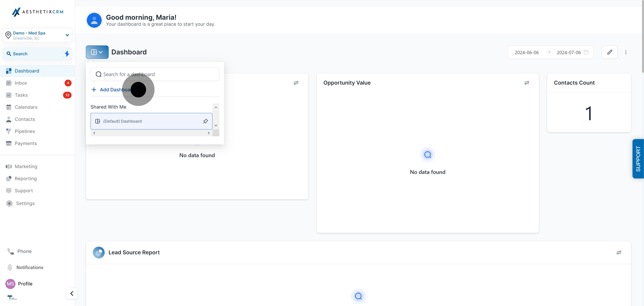Click the quick actions lightning bolt icon
The width and height of the screenshot is (644, 306).
[x=66, y=53]
